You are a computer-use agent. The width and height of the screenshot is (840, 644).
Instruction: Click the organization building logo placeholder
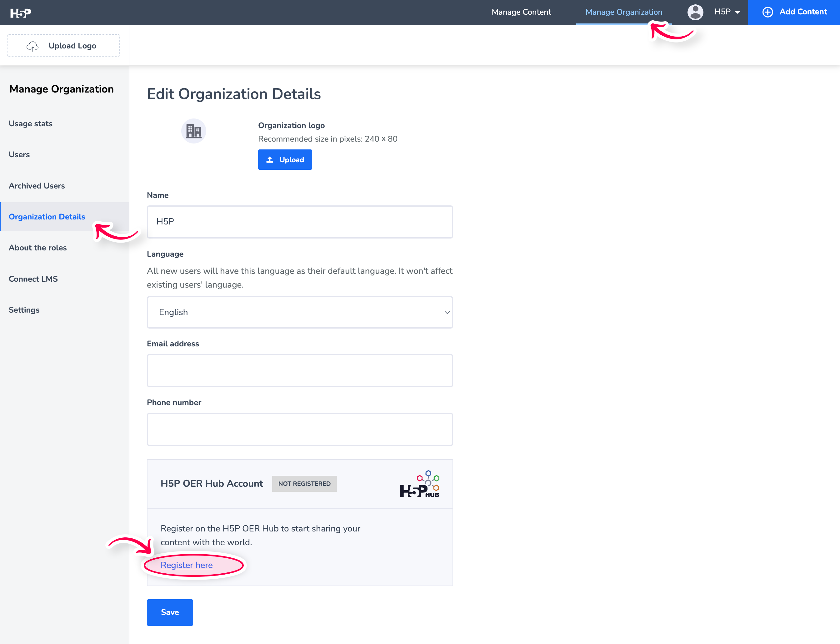193,131
